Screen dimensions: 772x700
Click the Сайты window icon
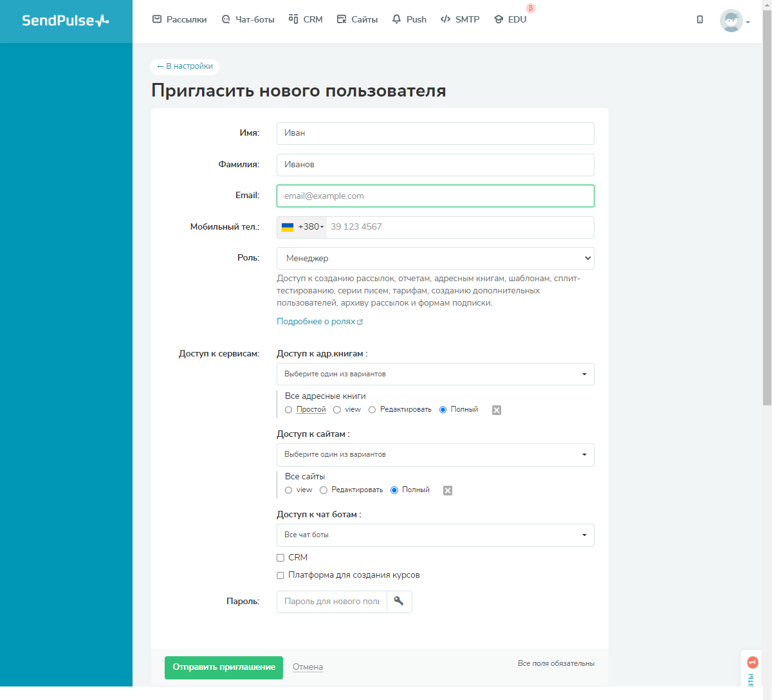click(342, 19)
